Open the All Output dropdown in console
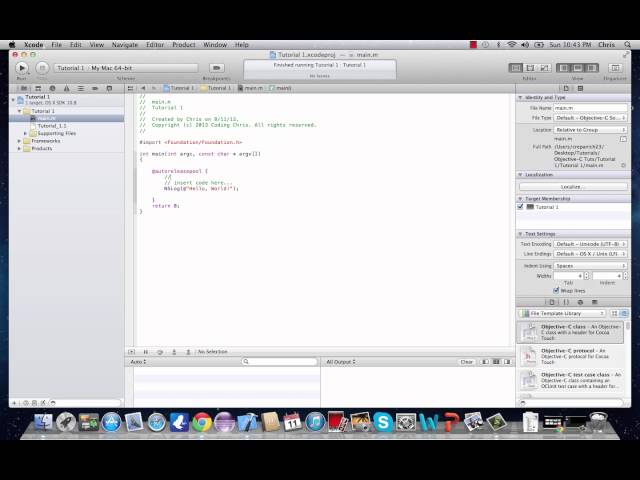Viewport: 640px width, 480px height. coord(340,362)
